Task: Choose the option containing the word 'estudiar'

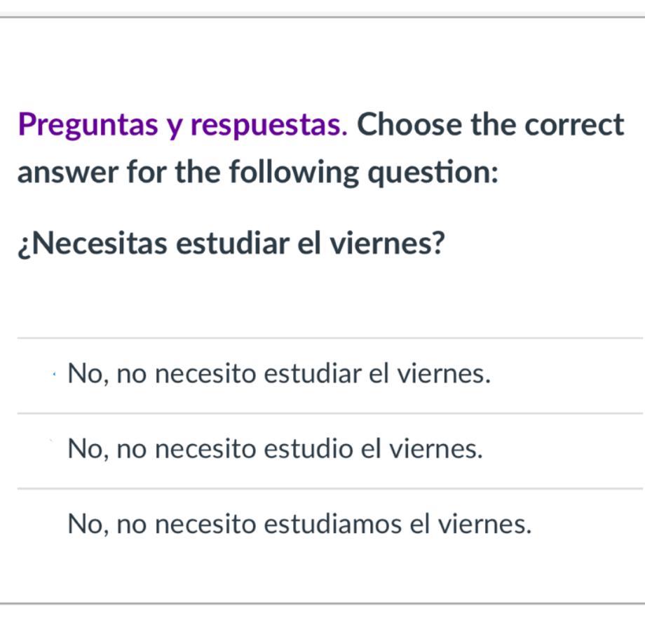Action: coord(278,375)
